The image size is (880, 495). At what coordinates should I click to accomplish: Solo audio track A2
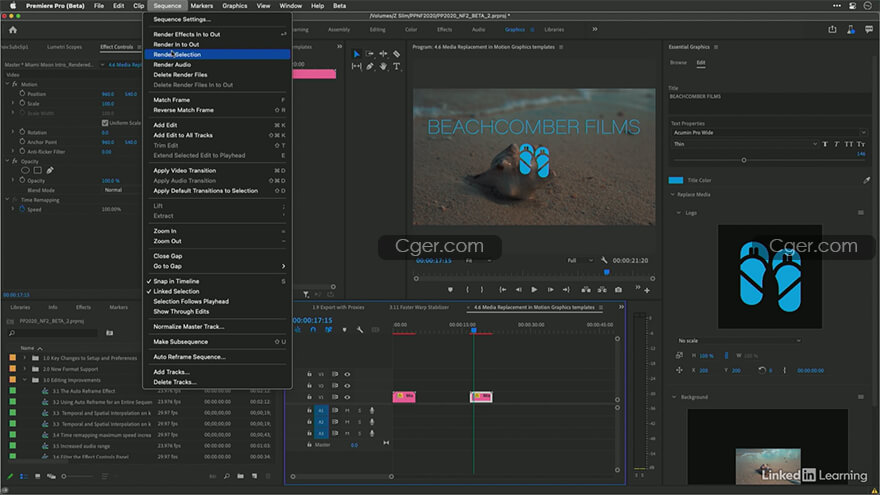[359, 422]
